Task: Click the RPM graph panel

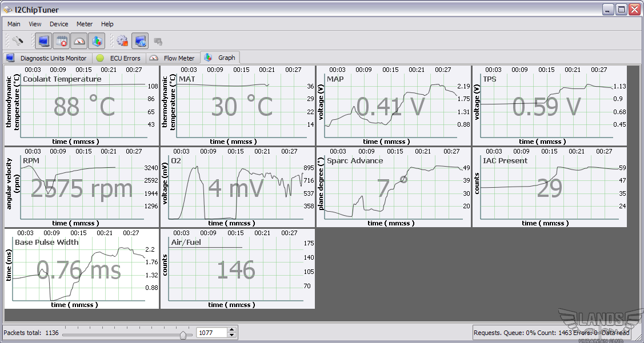Action: (x=82, y=187)
